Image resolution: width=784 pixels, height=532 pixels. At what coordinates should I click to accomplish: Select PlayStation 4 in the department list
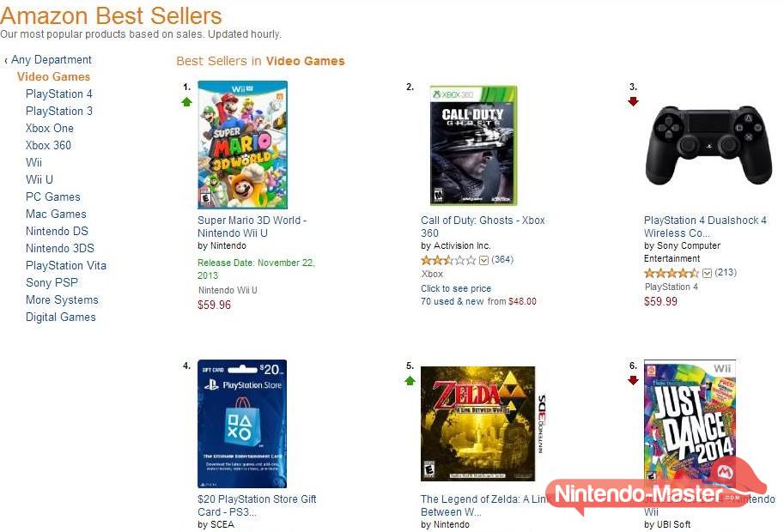(59, 94)
